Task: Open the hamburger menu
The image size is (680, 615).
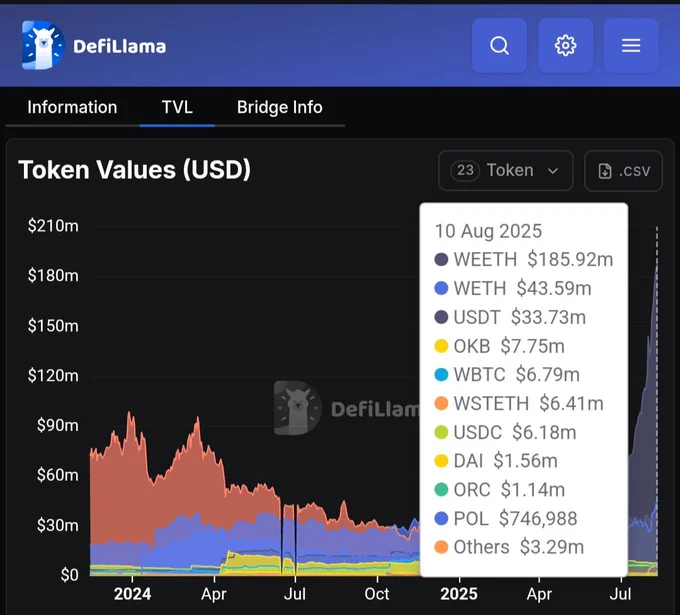Action: [x=631, y=46]
